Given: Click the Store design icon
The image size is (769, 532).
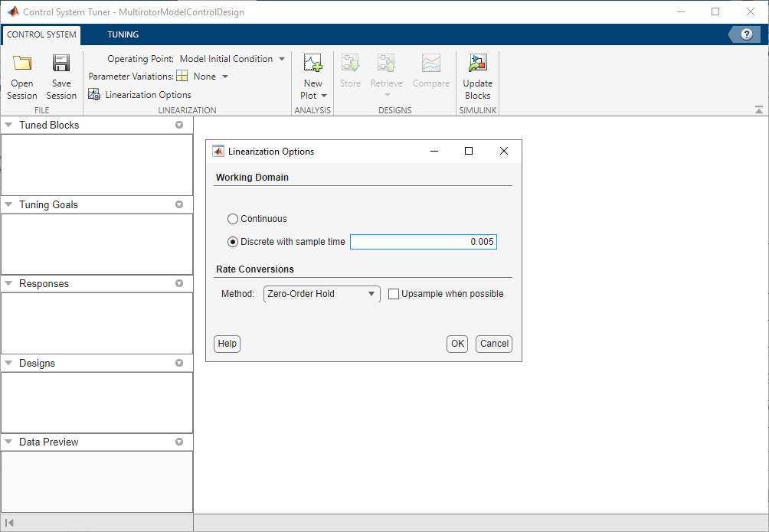Looking at the screenshot, I should point(350,63).
